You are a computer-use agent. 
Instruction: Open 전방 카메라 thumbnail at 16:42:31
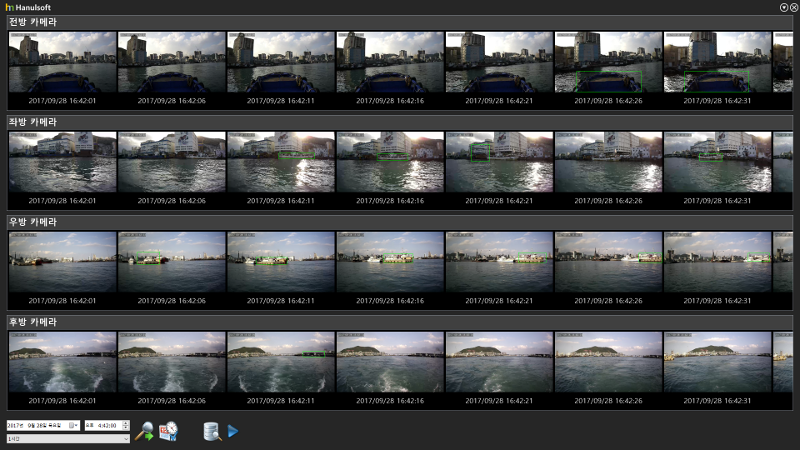click(717, 63)
